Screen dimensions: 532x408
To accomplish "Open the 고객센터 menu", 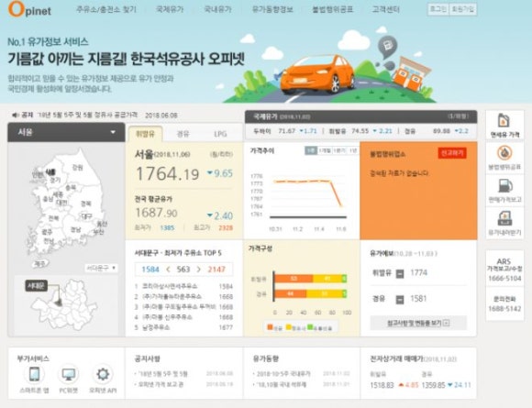I will [385, 9].
